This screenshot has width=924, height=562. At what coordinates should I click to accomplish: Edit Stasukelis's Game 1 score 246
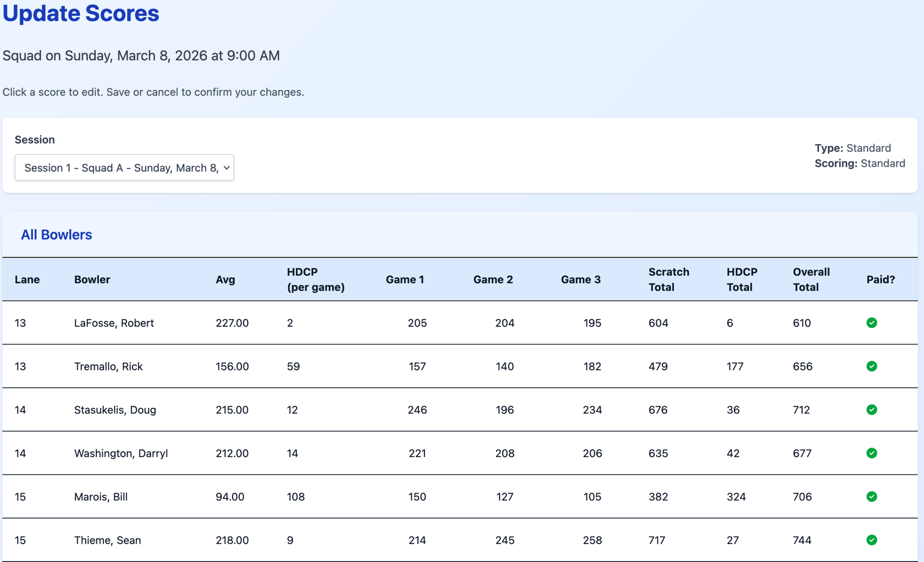pos(417,410)
